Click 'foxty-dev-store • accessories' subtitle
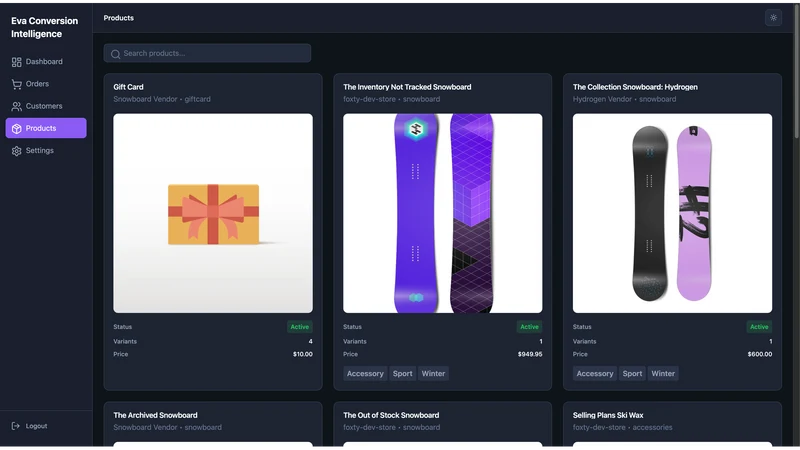Viewport: 800px width, 450px height. [x=622, y=428]
